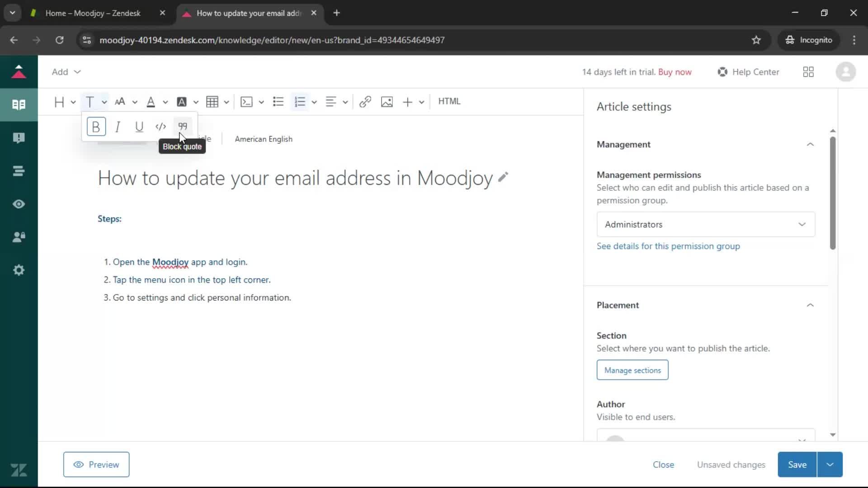Screen dimensions: 868x488
Task: Insert a hyperlink with link icon
Action: pyautogui.click(x=365, y=102)
